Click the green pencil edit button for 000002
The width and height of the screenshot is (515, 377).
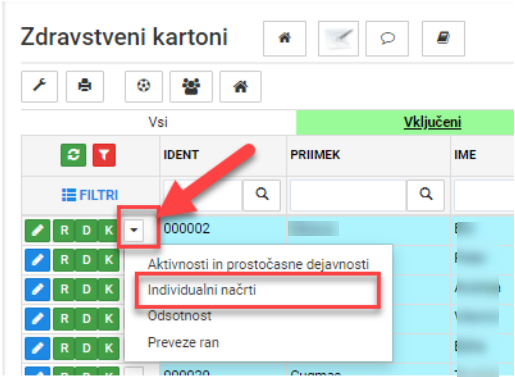click(x=37, y=230)
